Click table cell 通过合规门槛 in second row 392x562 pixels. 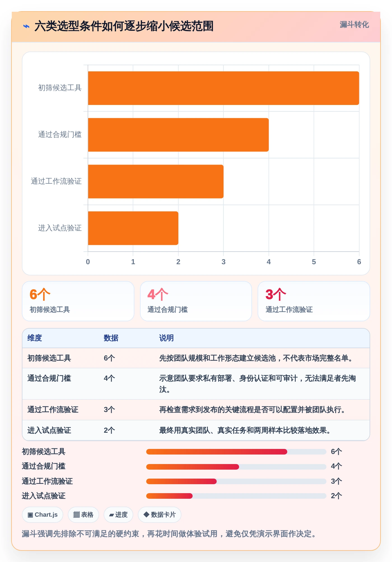tap(49, 378)
